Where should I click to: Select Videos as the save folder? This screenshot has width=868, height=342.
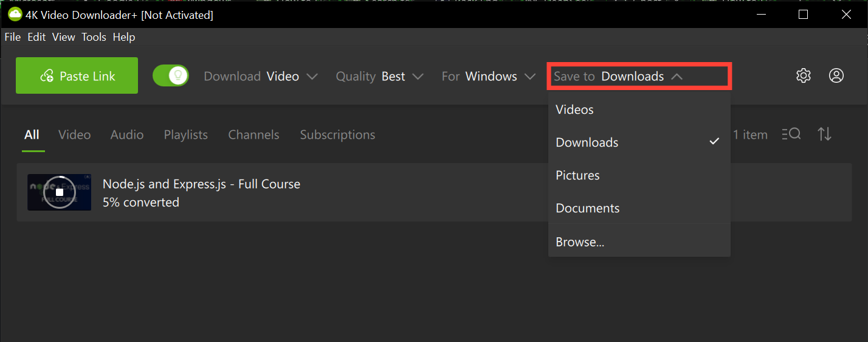(x=574, y=110)
